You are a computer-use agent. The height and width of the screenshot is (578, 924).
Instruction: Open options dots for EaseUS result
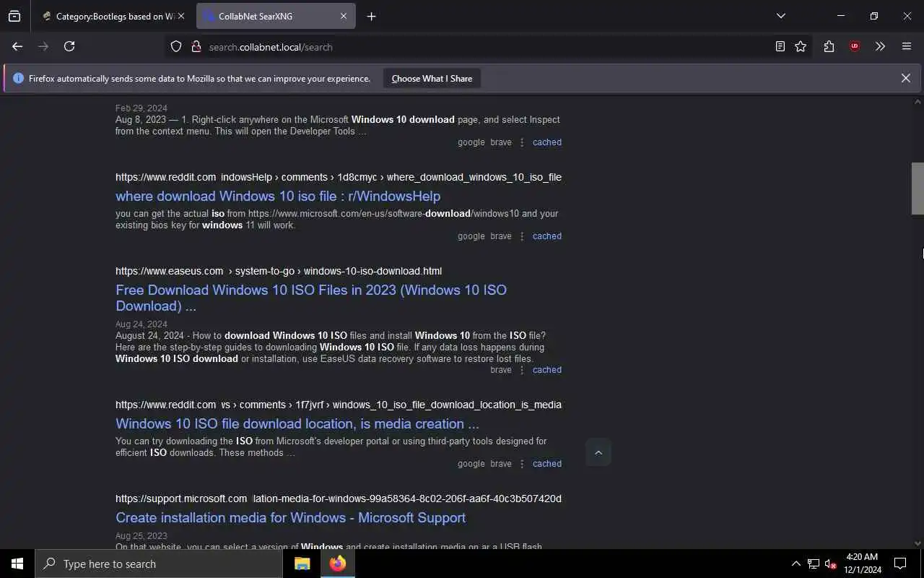522,370
